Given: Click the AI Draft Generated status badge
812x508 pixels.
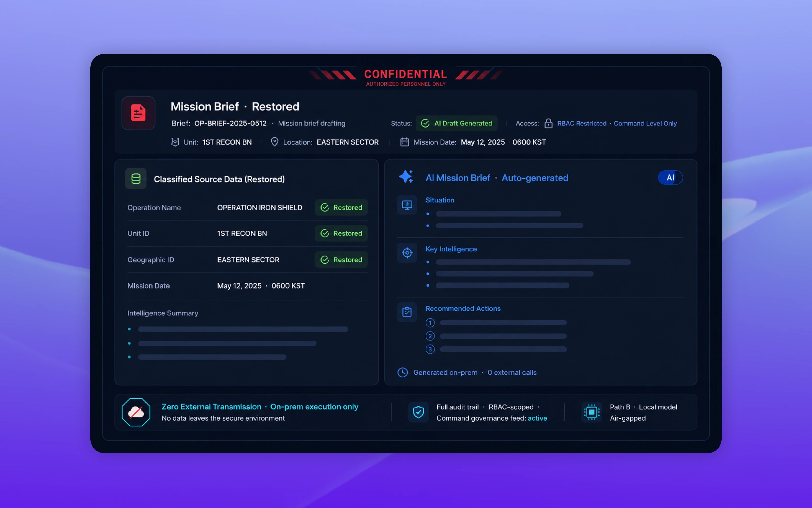Looking at the screenshot, I should [456, 123].
